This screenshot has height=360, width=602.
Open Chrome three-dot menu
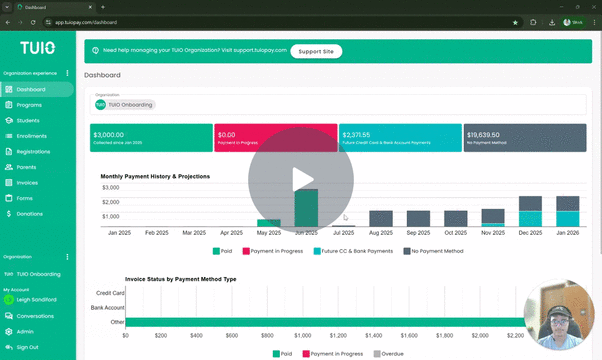[594, 22]
